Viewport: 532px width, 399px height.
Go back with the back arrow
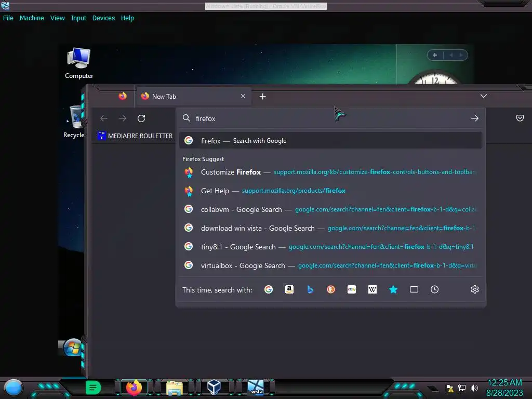coord(104,118)
